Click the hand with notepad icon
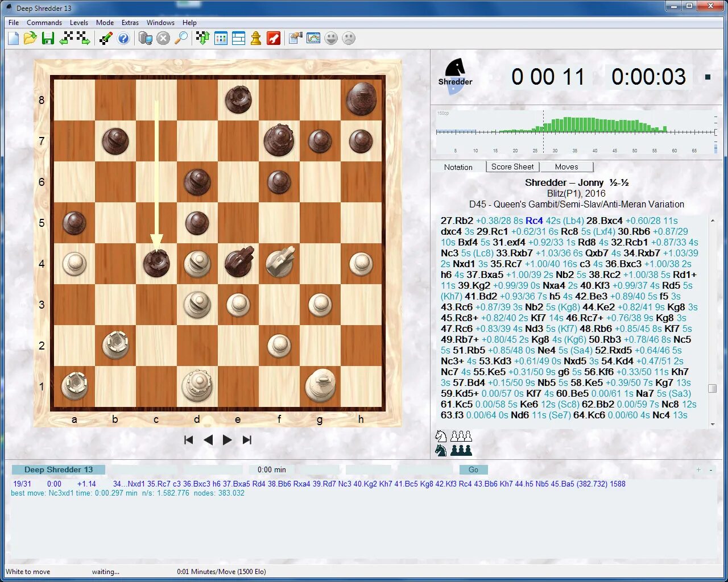728x582 pixels. 296,38
